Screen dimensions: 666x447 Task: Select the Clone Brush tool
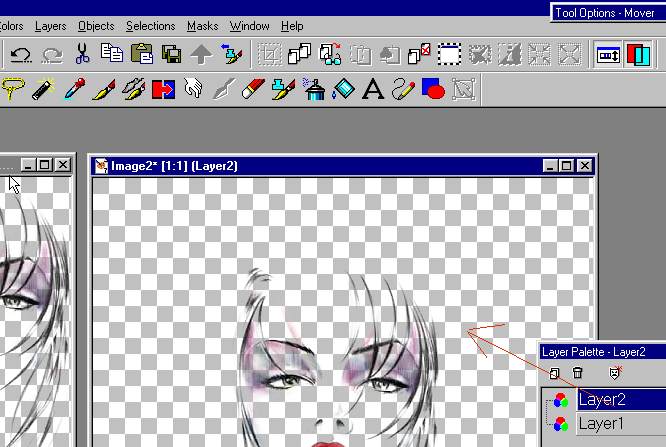pyautogui.click(x=133, y=89)
